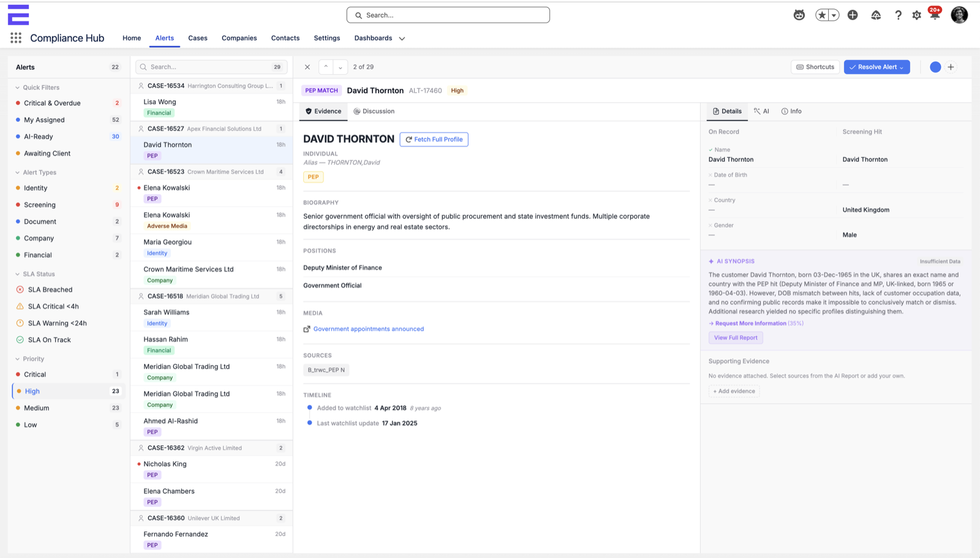This screenshot has height=558, width=980.
Task: Open the Companies nav item
Action: (x=239, y=38)
